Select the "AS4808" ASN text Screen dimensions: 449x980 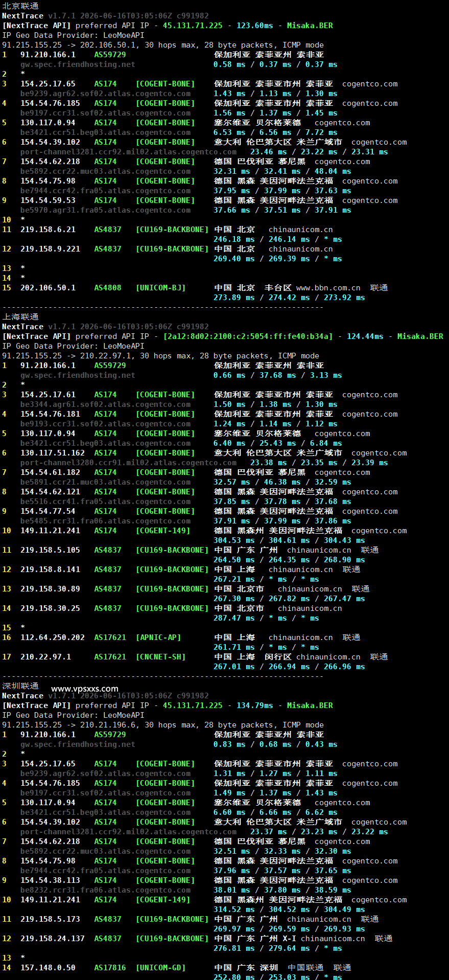coord(108,288)
